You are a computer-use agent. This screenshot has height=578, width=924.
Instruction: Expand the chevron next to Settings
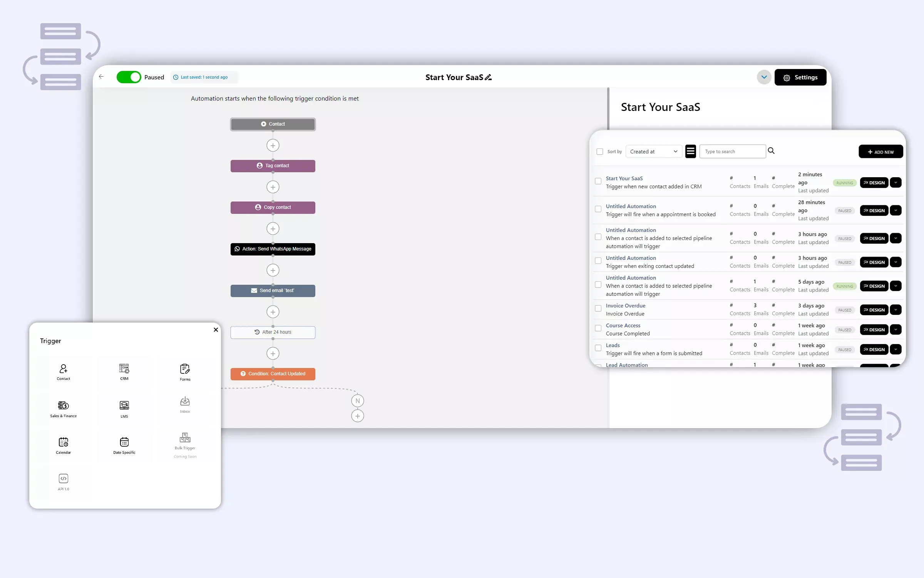[764, 77]
